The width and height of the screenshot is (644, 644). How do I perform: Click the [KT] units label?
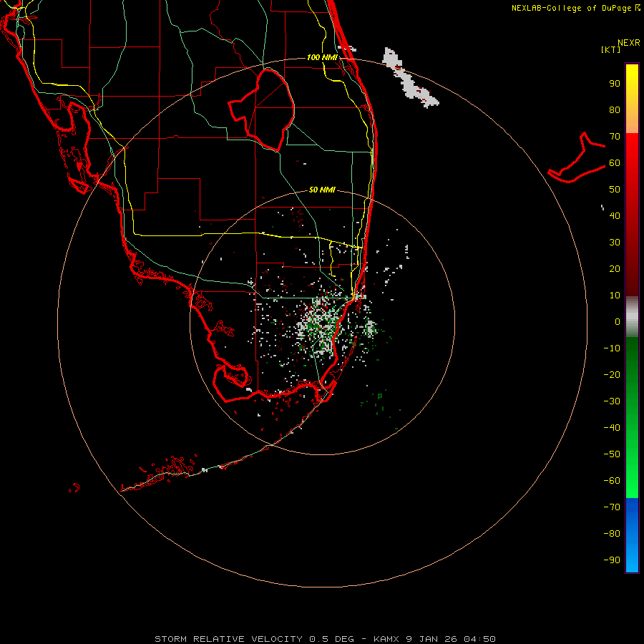(610, 49)
